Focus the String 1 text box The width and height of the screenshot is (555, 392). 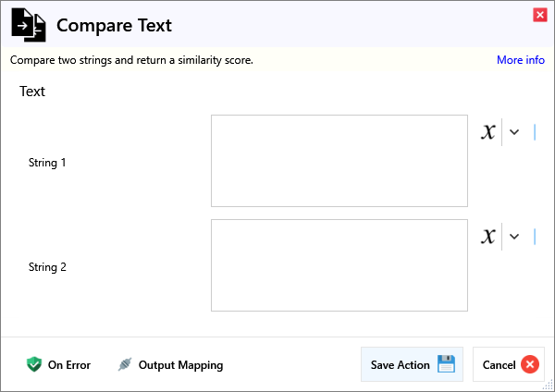[339, 161]
